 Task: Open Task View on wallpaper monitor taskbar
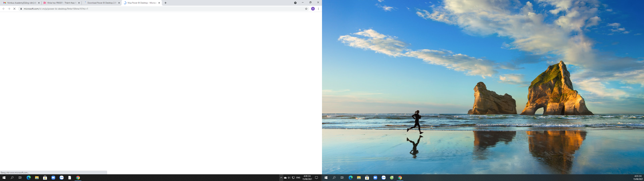tap(342, 178)
